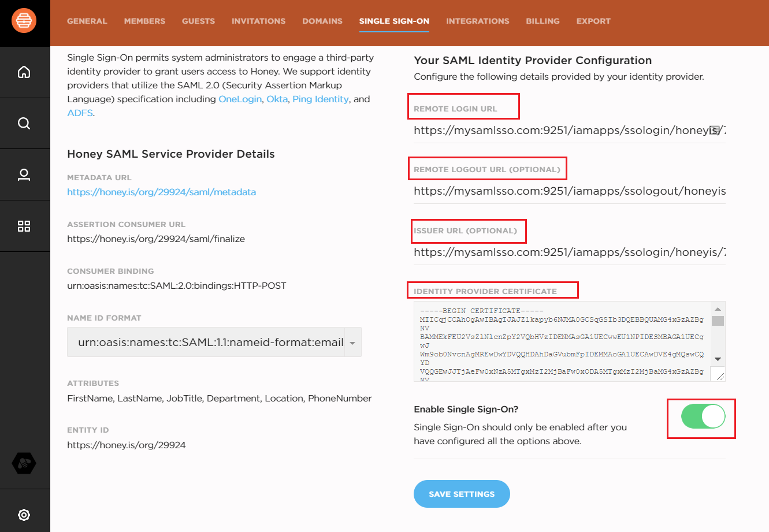Click the Remote Logout URL field
This screenshot has height=532, width=769.
[x=570, y=191]
